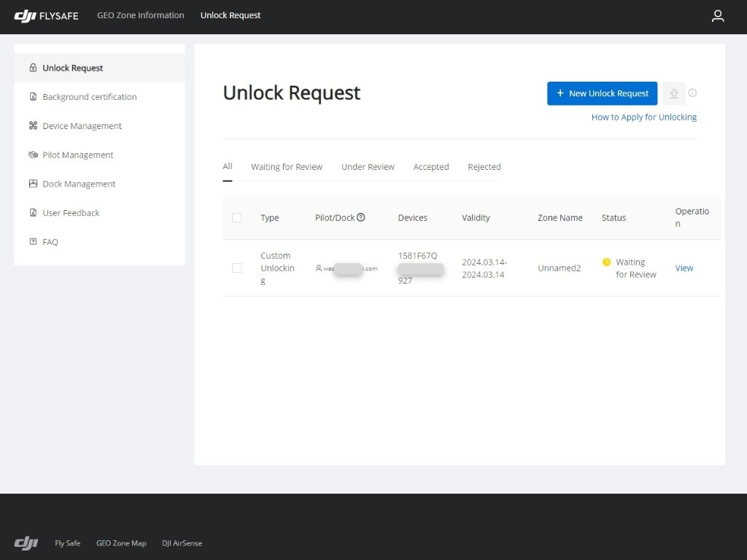Open User Feedback in the sidebar

pos(71,213)
